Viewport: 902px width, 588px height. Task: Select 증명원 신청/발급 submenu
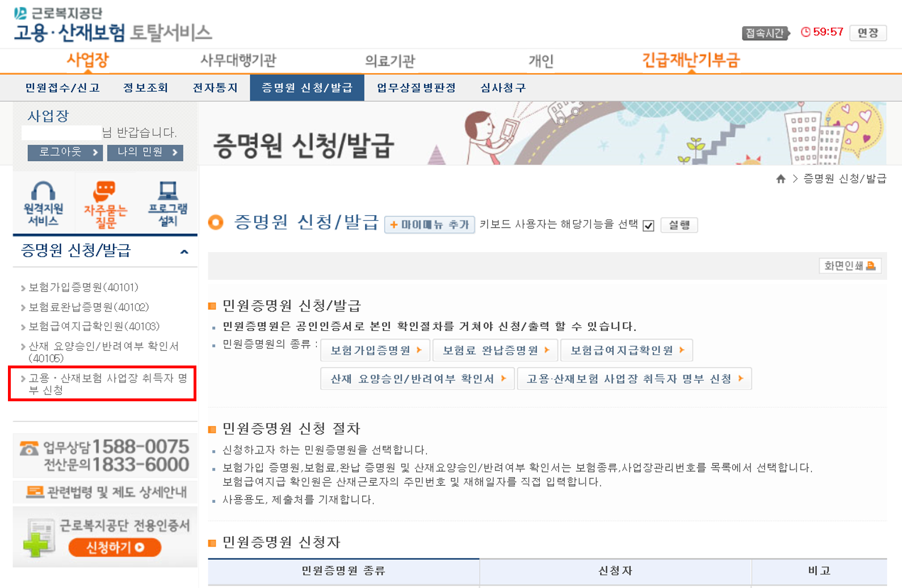coord(307,88)
